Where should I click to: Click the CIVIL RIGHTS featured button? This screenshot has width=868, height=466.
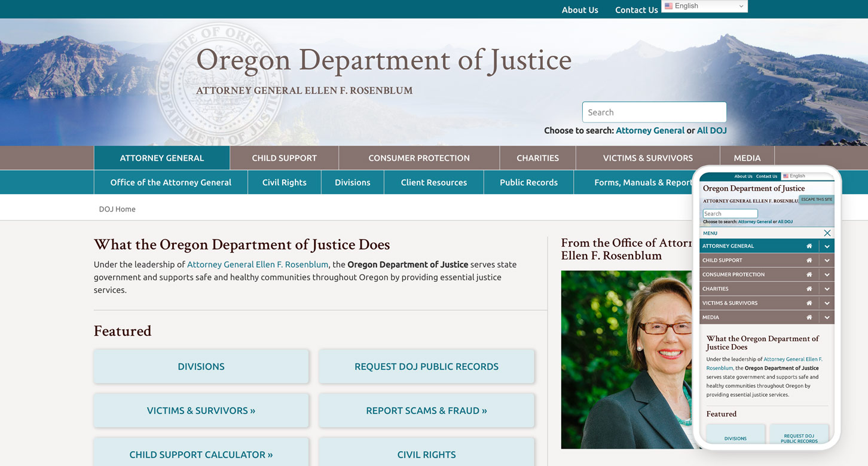coord(426,452)
